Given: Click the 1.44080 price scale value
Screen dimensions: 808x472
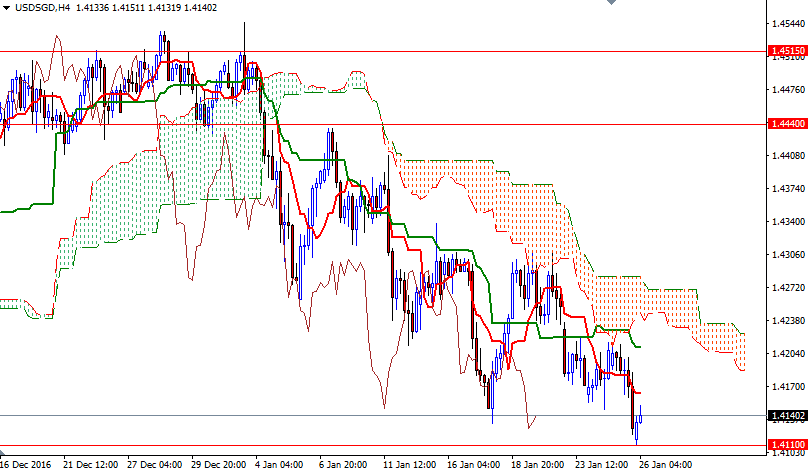Looking at the screenshot, I should click(788, 156).
